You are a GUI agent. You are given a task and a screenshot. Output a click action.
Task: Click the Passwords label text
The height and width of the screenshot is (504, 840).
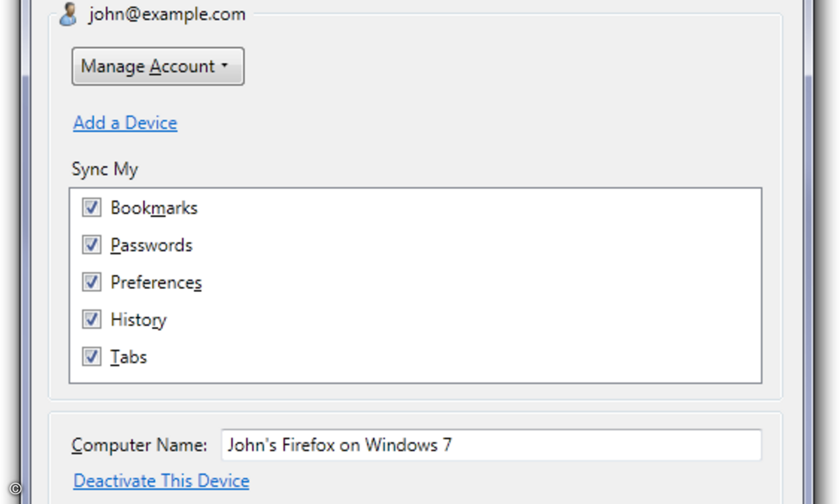(151, 245)
